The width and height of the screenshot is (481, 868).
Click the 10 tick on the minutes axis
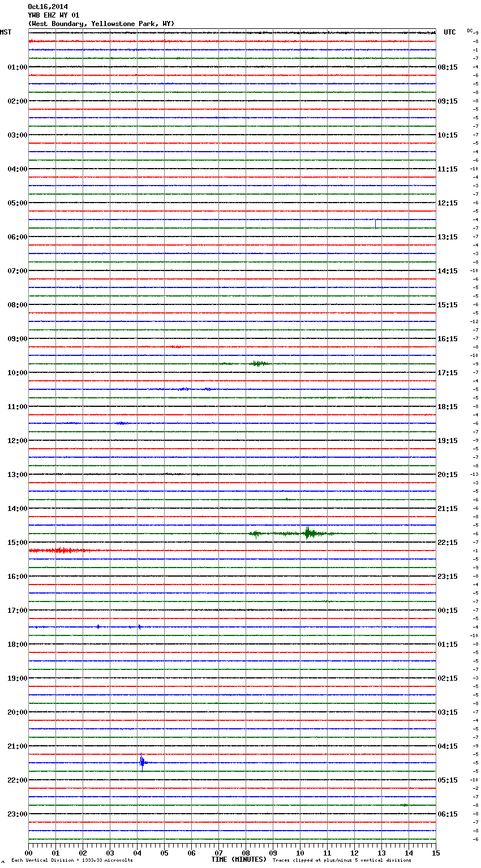(300, 853)
